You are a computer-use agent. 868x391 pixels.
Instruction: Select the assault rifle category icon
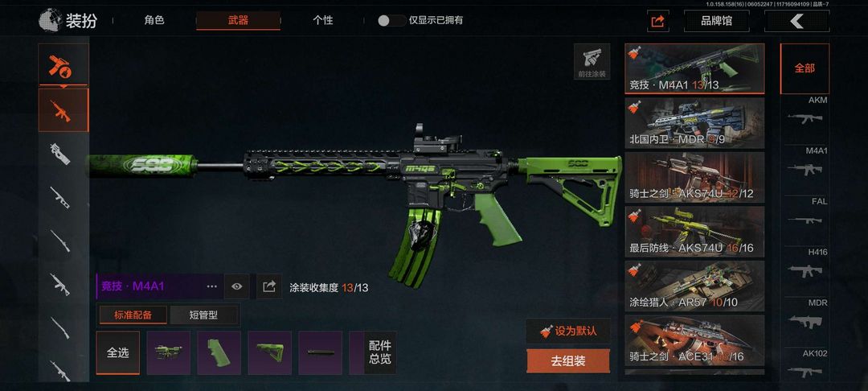coord(63,111)
